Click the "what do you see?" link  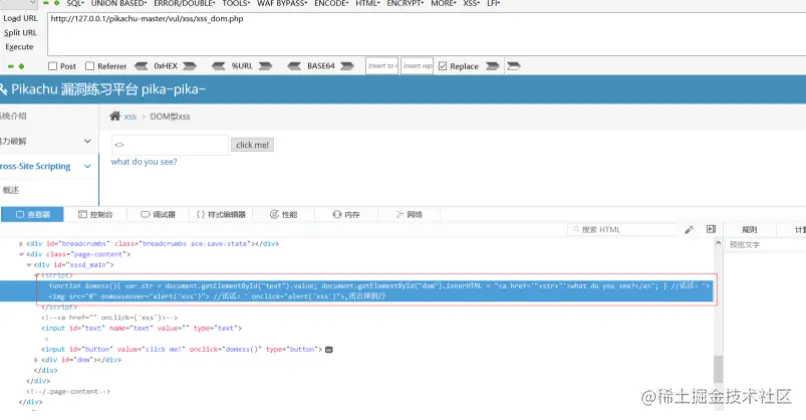[144, 161]
